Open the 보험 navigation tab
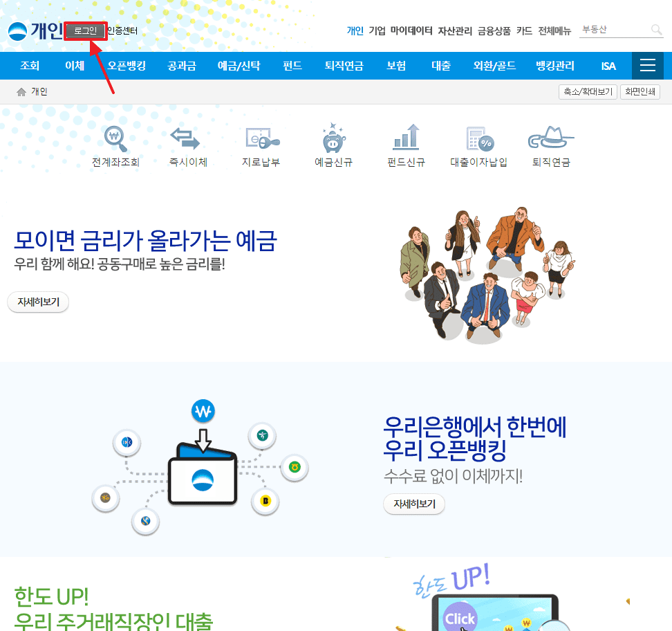This screenshot has width=672, height=631. [396, 66]
